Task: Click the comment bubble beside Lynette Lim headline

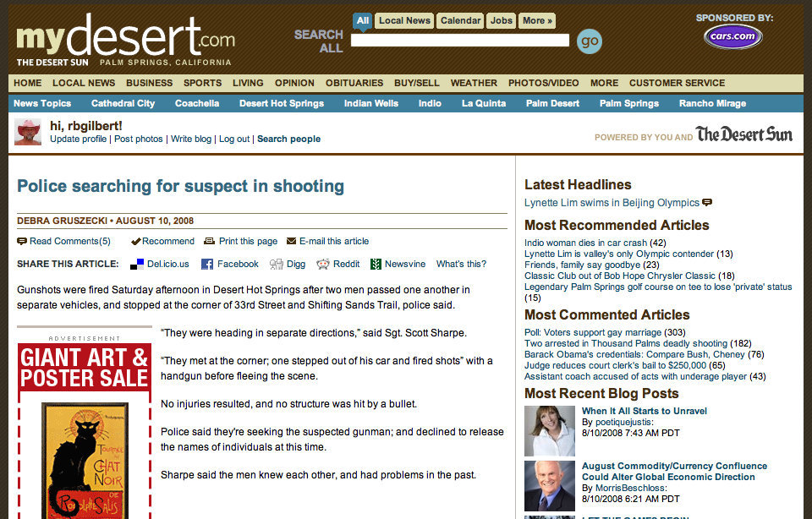Action: (707, 202)
